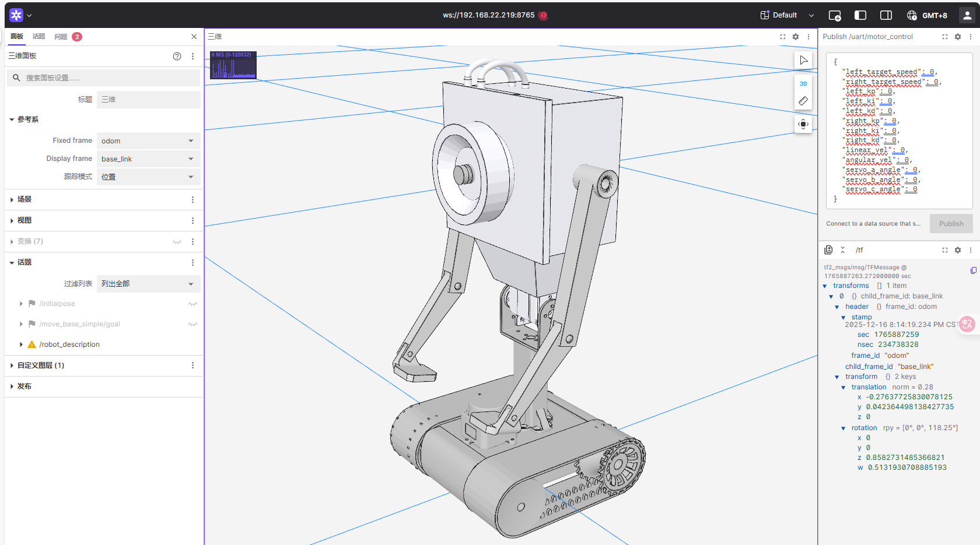The image size is (980, 545).
Task: Toggle visibility of /move_base_simple/goal topic
Action: (192, 324)
